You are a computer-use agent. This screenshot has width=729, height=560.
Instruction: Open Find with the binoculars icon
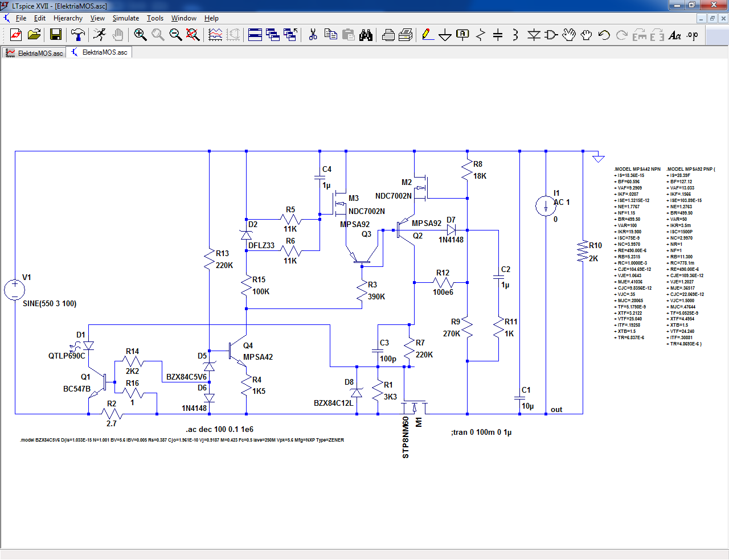point(366,35)
